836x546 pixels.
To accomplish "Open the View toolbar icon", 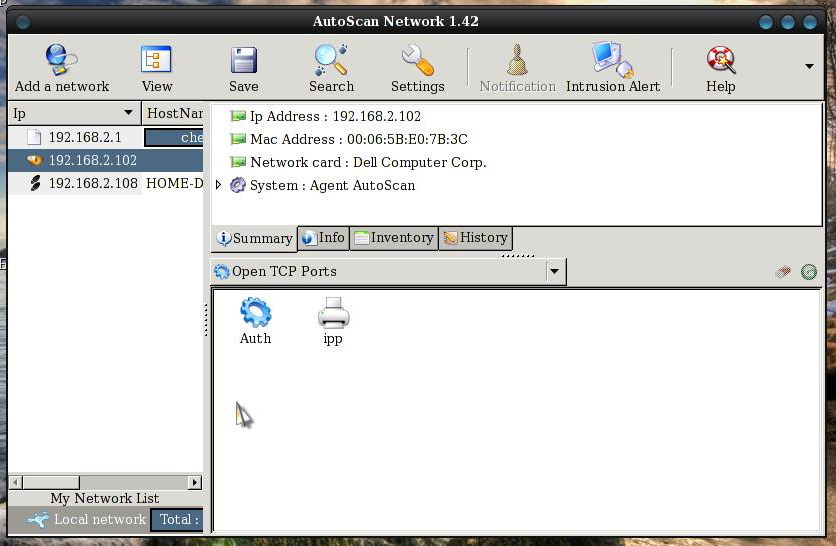I will 156,59.
